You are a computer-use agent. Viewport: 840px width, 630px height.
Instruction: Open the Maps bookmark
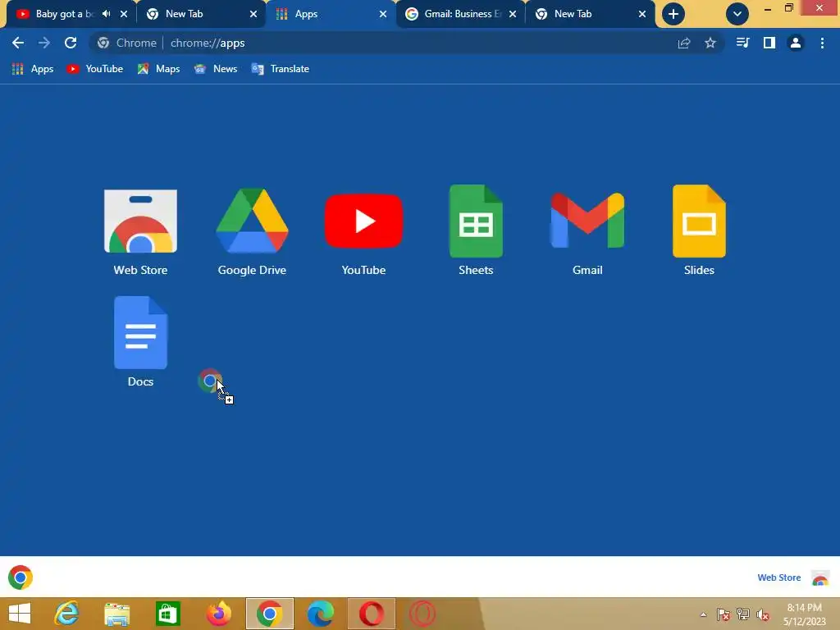158,69
